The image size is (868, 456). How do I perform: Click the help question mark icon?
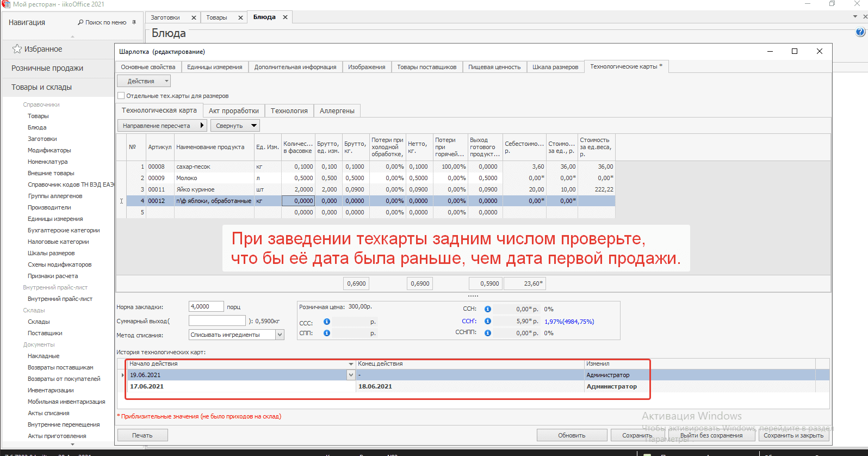click(860, 32)
